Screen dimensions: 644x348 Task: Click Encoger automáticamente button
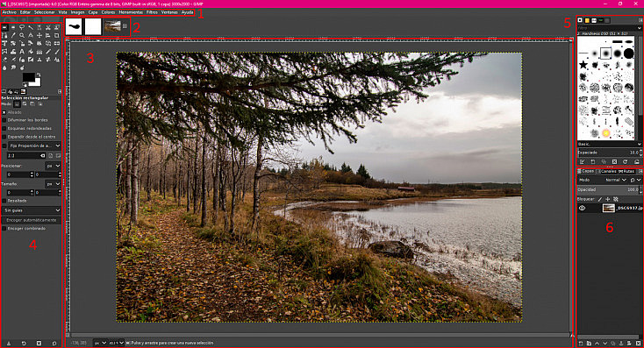coord(32,220)
